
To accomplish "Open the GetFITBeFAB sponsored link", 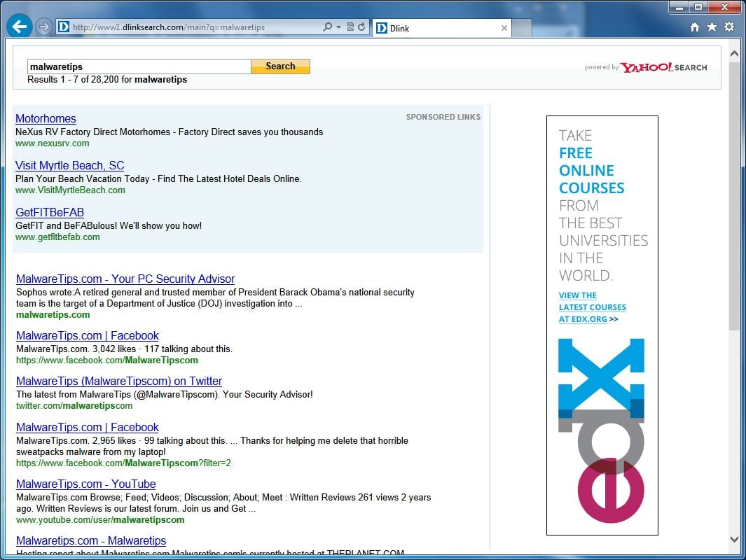I will [x=50, y=212].
